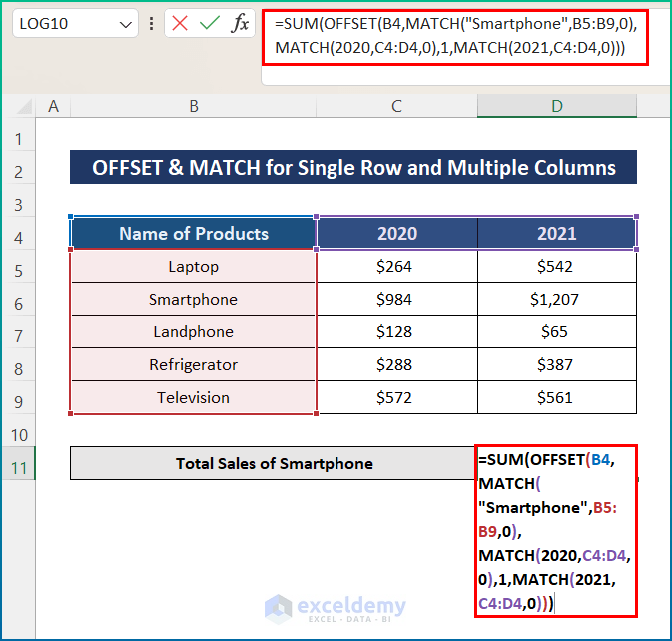Select column B header
672x641 pixels.
pyautogui.click(x=193, y=106)
